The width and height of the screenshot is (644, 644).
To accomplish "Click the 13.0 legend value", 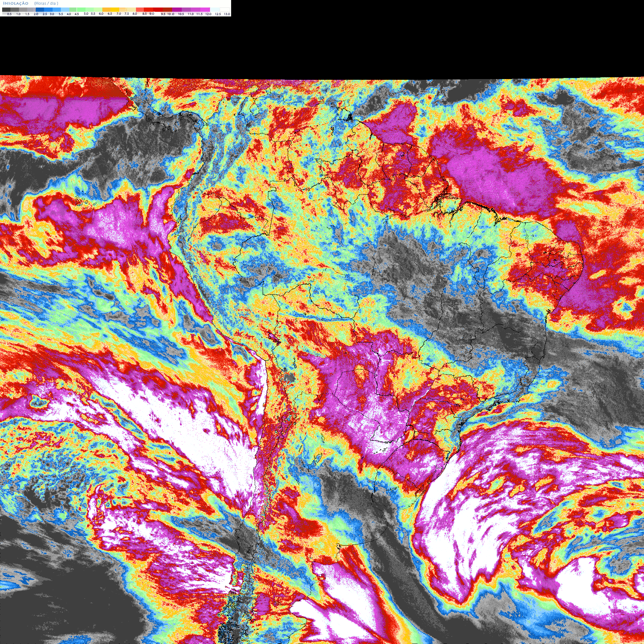I will (x=227, y=14).
